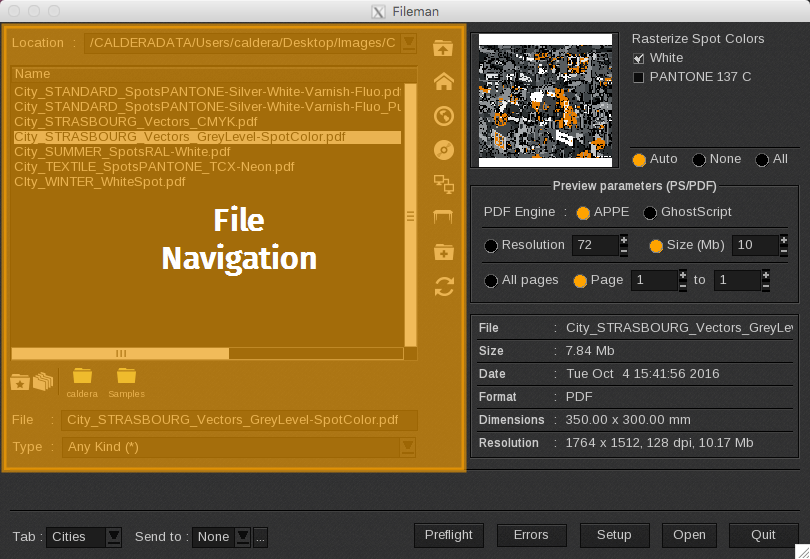Create a new folder with the plus icon
Screen dimensions: 810x559
point(444,252)
